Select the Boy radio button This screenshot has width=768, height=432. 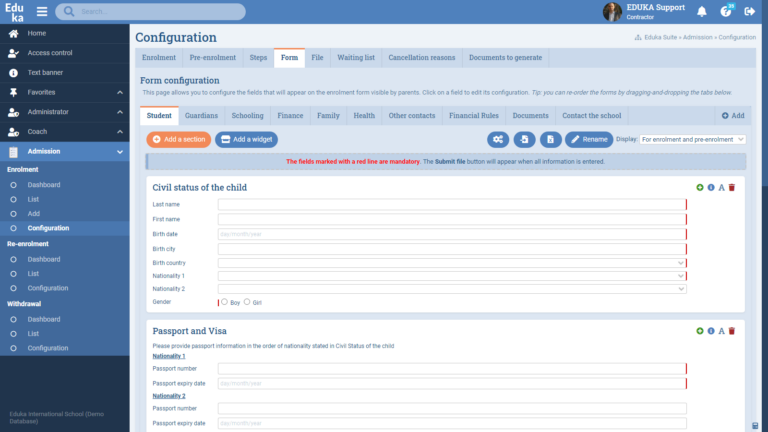coord(224,301)
